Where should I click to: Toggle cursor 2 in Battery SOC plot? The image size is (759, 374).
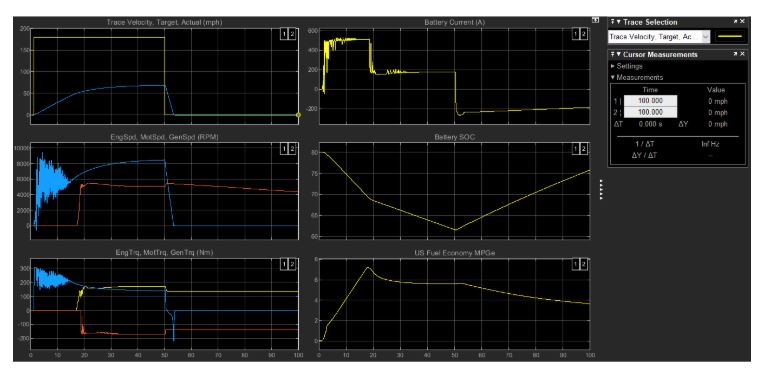click(x=583, y=149)
